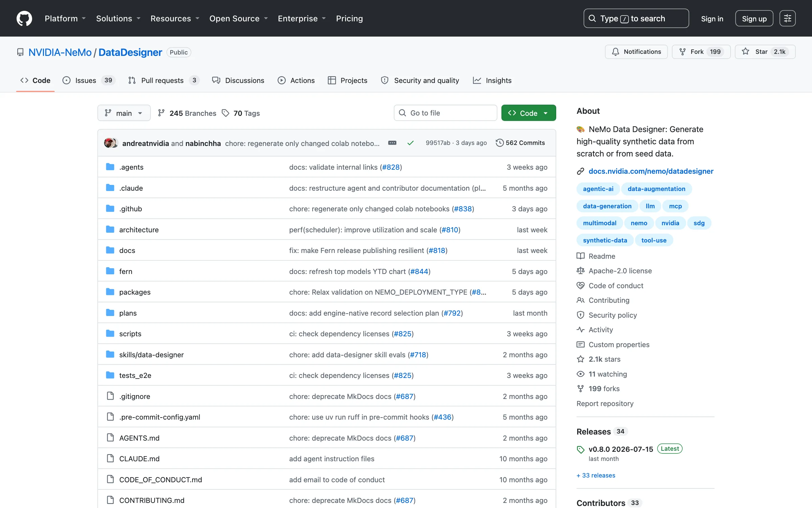Click the search magnifier icon in the top bar

tap(592, 18)
